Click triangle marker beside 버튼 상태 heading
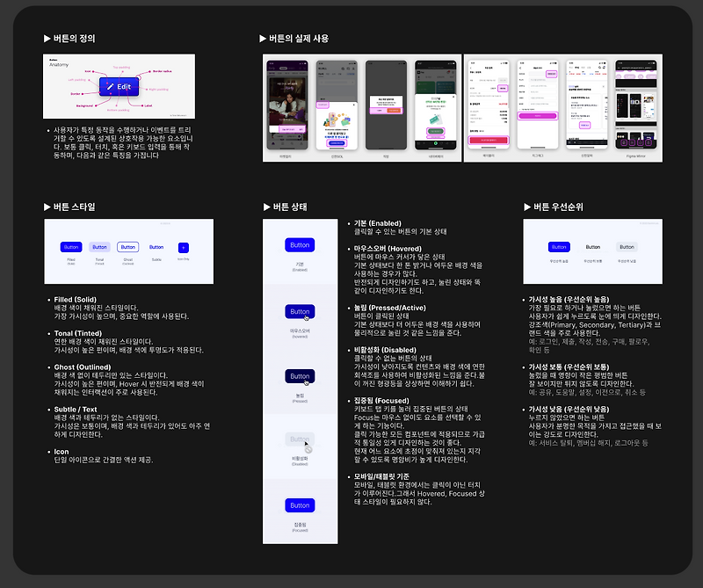Screen dimensions: 703x588 pyautogui.click(x=267, y=207)
